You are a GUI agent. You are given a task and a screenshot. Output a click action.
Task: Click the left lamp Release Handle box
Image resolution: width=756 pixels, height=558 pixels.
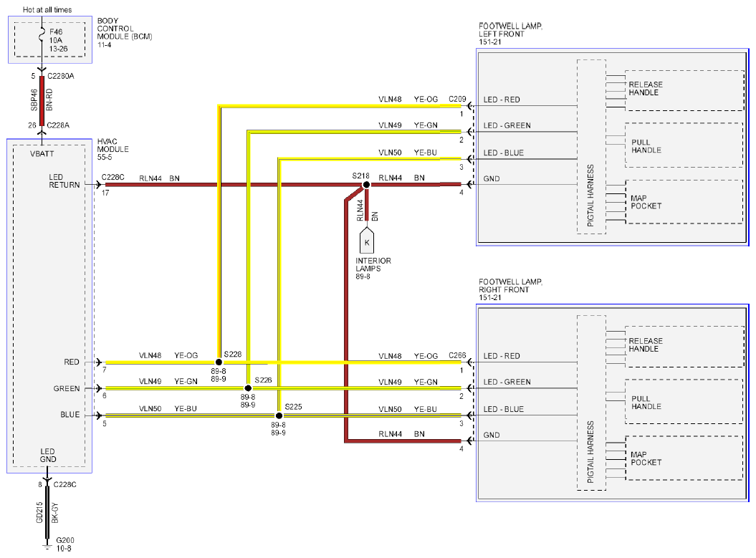(684, 90)
